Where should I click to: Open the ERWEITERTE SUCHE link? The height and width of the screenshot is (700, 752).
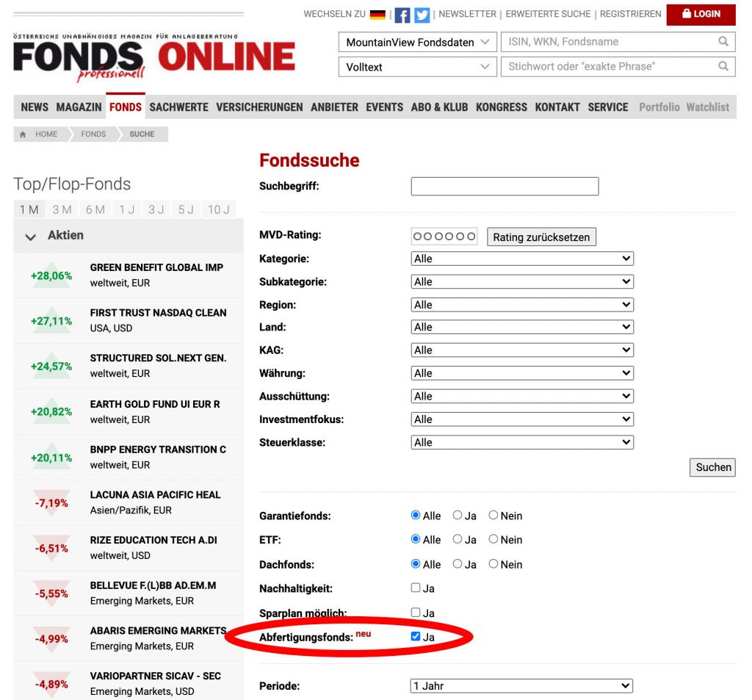548,15
